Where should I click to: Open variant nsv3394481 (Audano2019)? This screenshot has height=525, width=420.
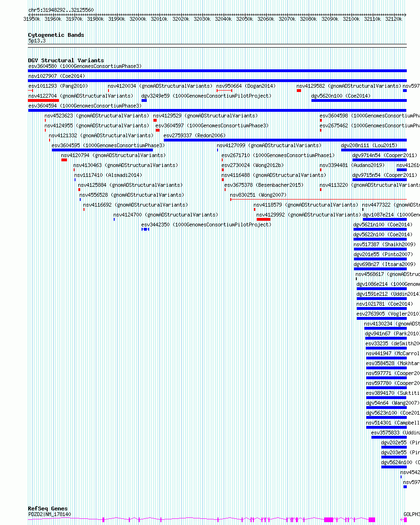tap(352, 165)
